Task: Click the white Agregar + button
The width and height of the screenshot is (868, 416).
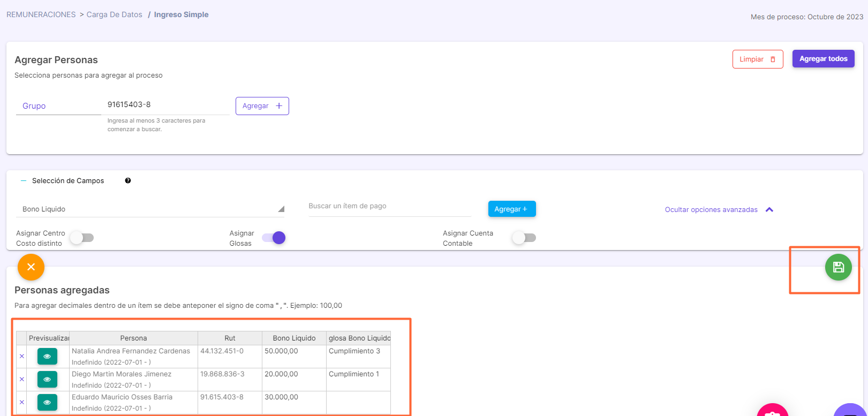Action: [x=262, y=106]
